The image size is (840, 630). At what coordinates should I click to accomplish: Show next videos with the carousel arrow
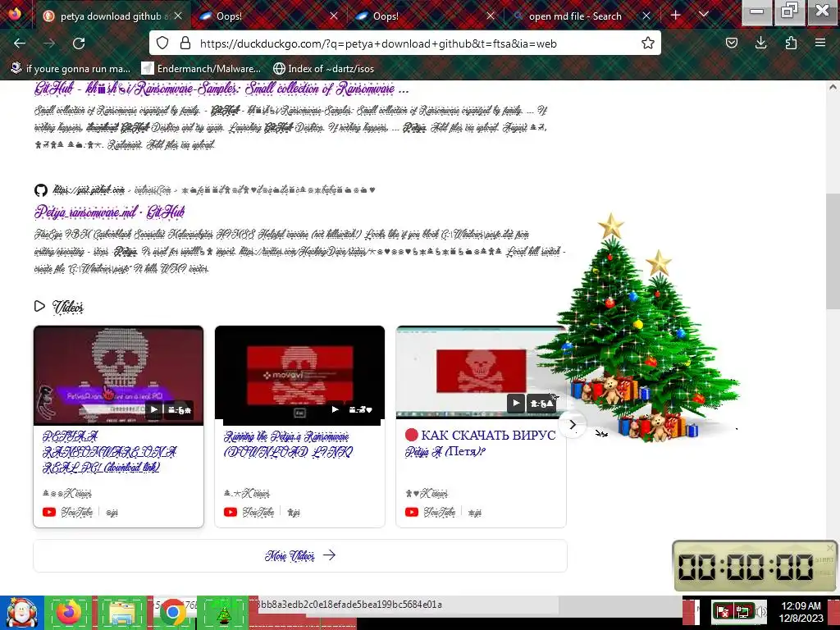click(572, 424)
